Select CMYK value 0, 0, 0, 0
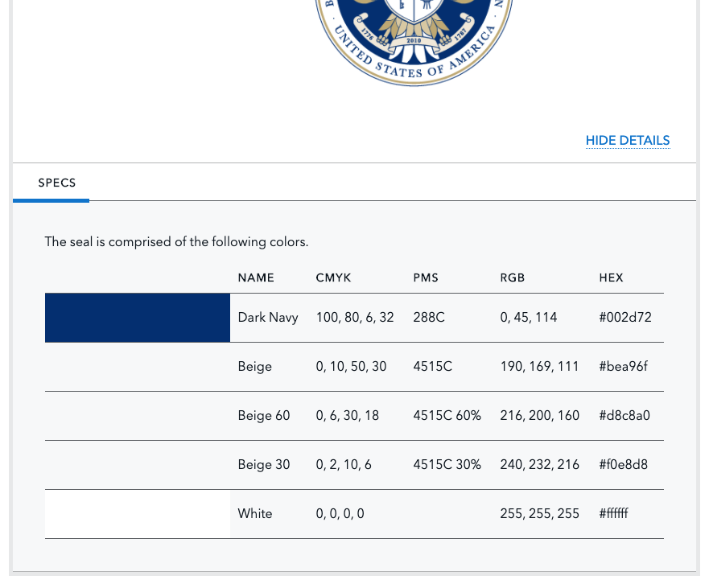Image resolution: width=709 pixels, height=588 pixels. click(x=340, y=513)
